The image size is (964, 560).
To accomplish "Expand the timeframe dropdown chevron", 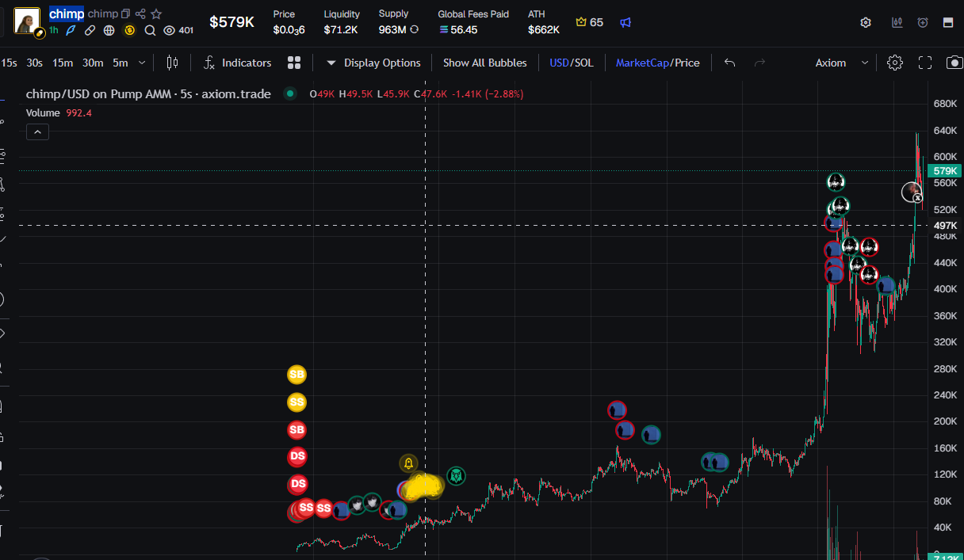I will 142,63.
